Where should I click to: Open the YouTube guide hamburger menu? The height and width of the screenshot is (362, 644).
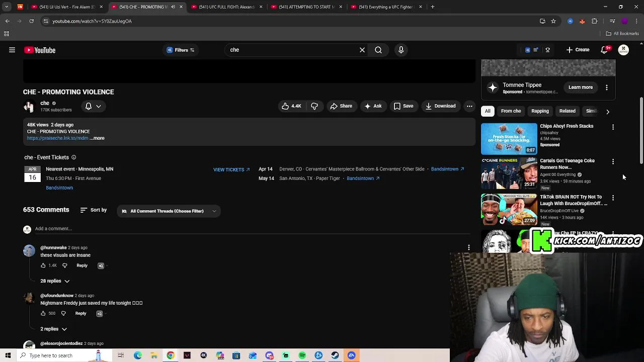tap(12, 50)
